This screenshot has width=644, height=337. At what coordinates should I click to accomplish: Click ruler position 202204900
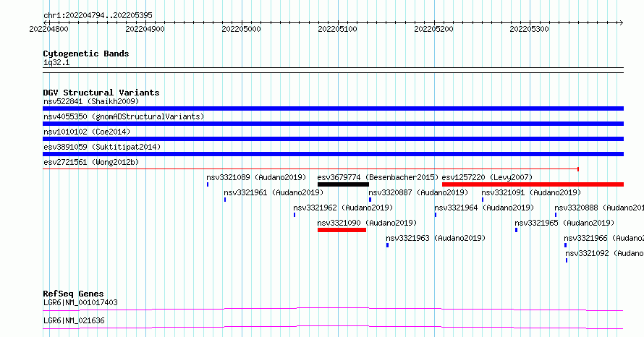coord(145,29)
